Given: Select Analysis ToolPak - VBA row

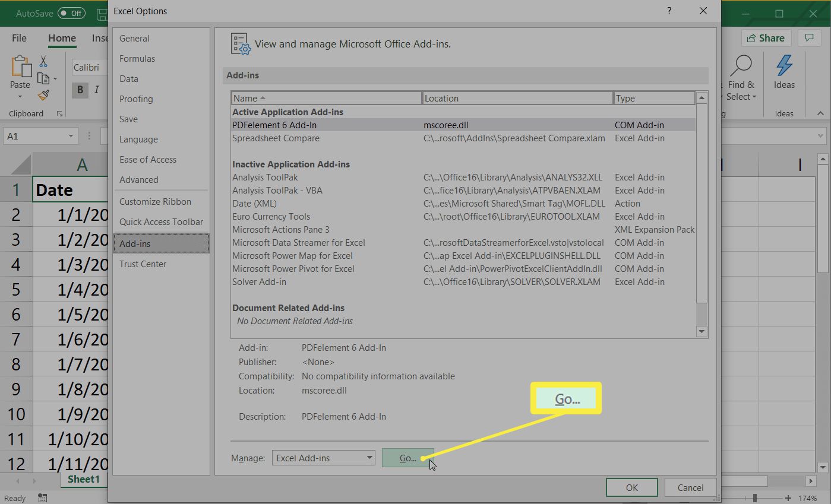Looking at the screenshot, I should point(463,190).
